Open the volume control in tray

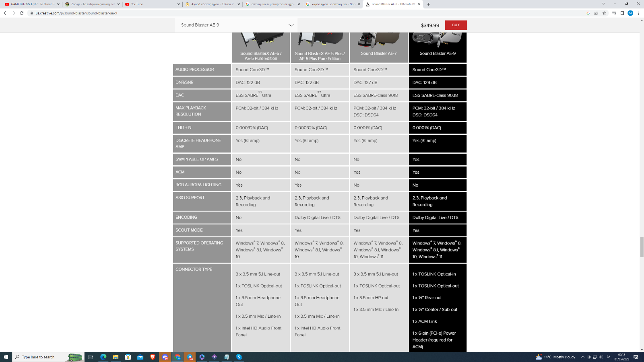click(x=601, y=357)
